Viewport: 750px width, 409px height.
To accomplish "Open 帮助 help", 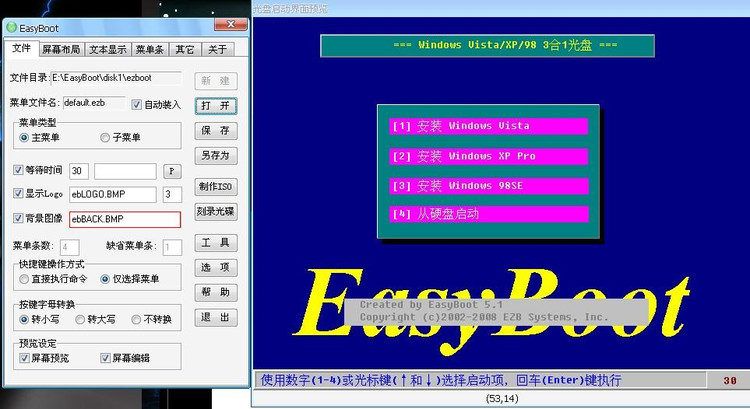I will 216,292.
